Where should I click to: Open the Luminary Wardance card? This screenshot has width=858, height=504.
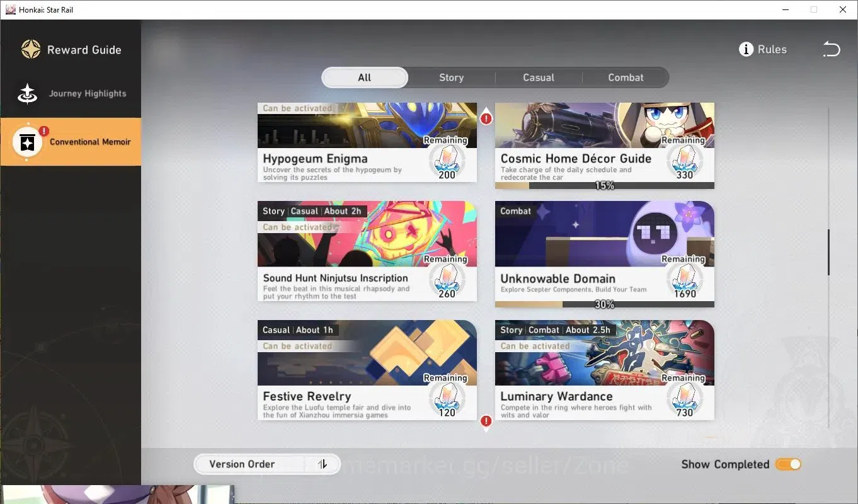pyautogui.click(x=605, y=370)
